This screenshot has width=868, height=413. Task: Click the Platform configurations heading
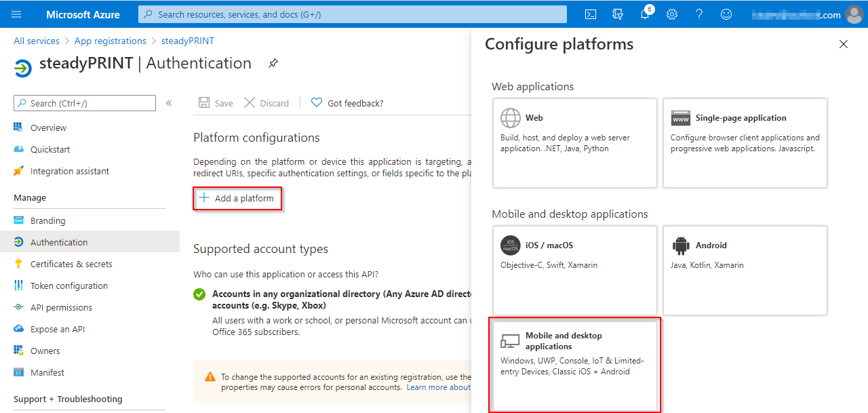[256, 138]
